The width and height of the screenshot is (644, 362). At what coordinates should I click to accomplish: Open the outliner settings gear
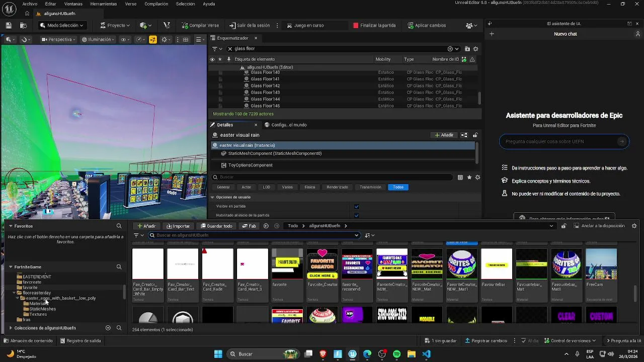pos(475,49)
